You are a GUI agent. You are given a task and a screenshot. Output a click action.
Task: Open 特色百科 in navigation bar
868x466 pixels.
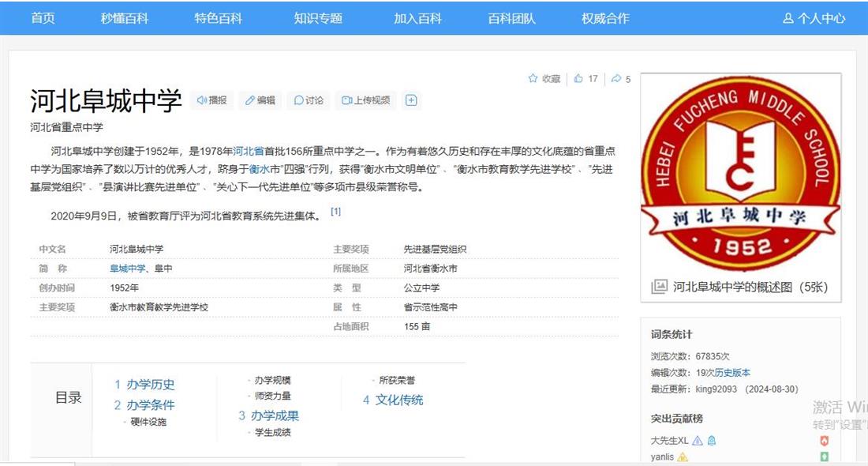tap(218, 18)
